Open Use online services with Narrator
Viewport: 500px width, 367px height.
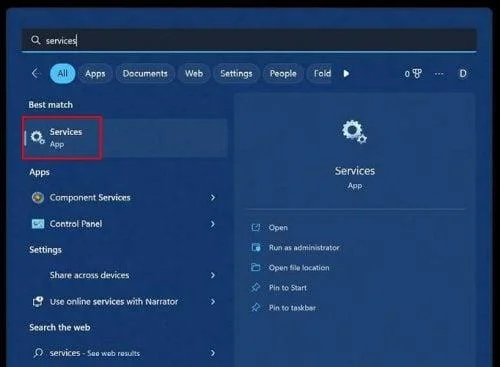[x=125, y=302]
